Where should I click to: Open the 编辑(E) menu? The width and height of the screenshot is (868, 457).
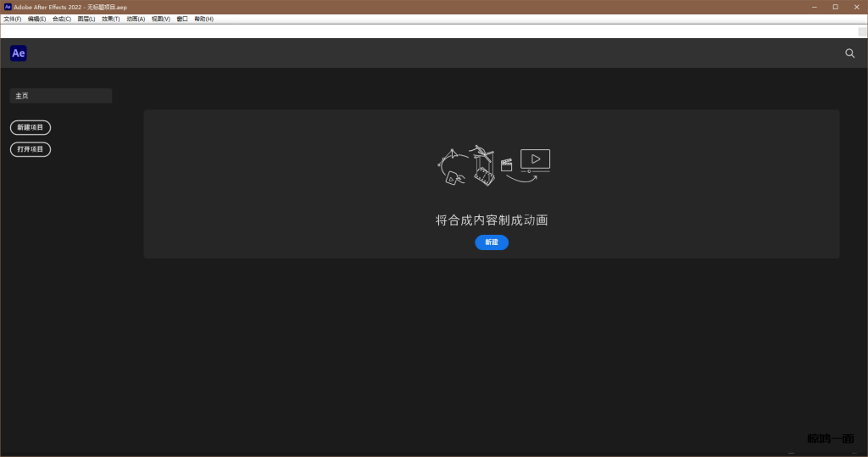click(x=37, y=19)
